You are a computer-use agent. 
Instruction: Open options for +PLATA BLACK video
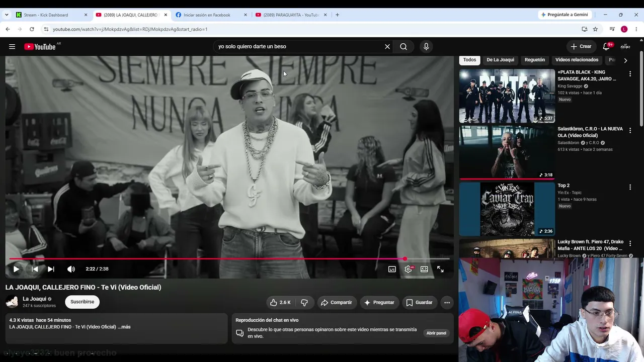pos(630,74)
